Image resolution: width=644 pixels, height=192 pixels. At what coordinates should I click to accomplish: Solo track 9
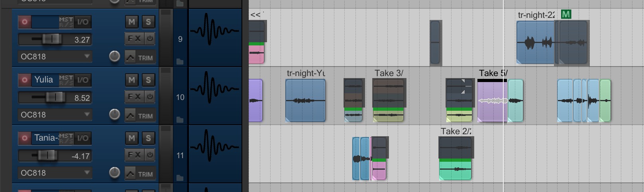tap(148, 22)
